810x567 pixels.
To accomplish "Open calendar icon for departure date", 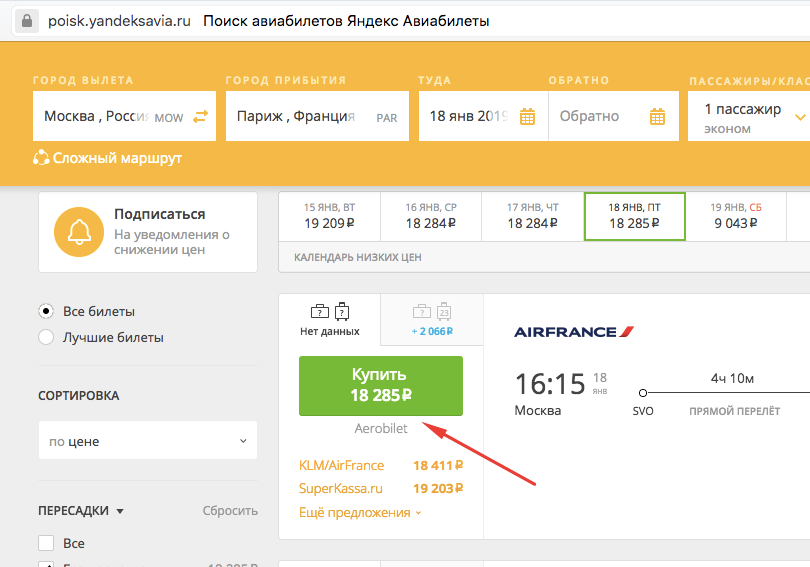I will pos(527,117).
